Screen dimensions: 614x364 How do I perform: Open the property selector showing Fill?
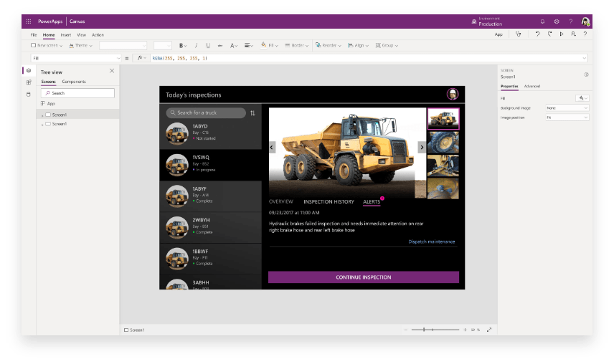tap(76, 58)
